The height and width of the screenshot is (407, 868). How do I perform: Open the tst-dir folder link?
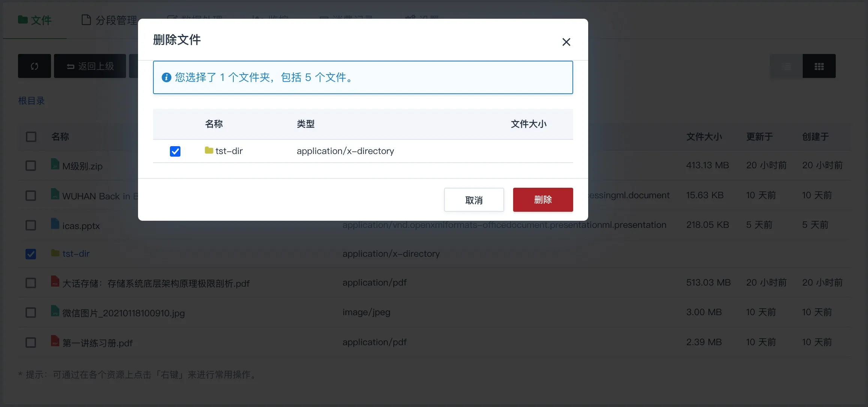click(x=76, y=254)
